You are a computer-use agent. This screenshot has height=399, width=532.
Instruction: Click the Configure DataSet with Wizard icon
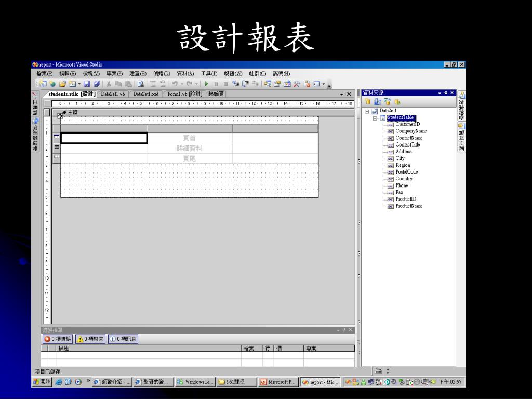point(387,101)
